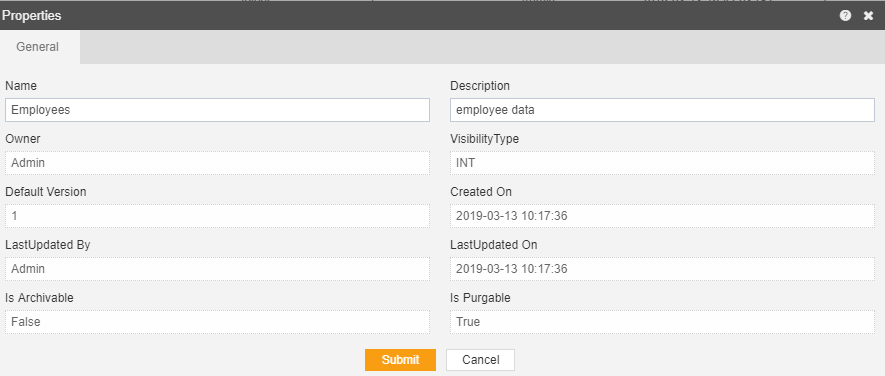The height and width of the screenshot is (376, 885).
Task: Click the VisibilityType label text
Action: point(484,139)
